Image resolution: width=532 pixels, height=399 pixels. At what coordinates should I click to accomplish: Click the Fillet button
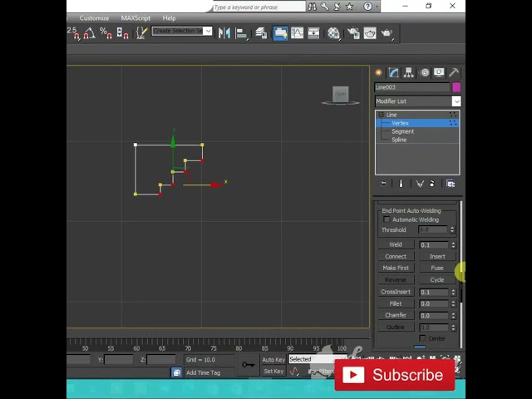[x=396, y=303]
